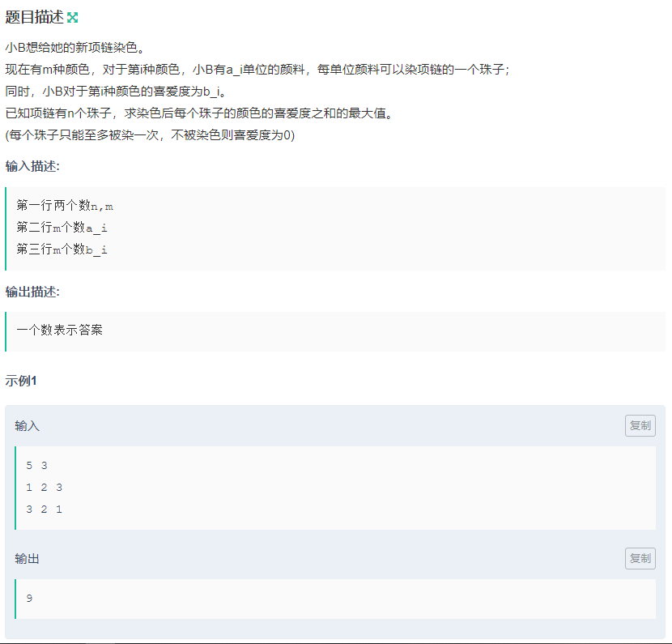Click the 输出 label in the example
This screenshot has height=644, width=672.
coord(27,559)
